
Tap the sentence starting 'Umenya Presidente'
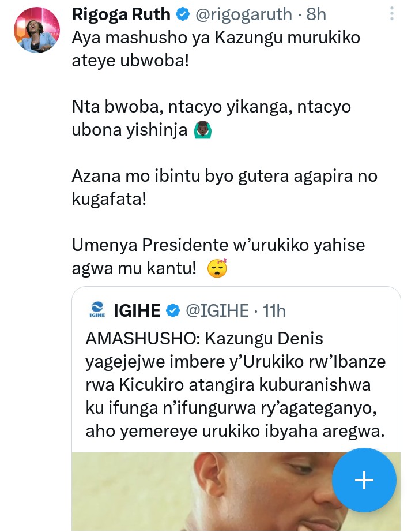pos(219,257)
